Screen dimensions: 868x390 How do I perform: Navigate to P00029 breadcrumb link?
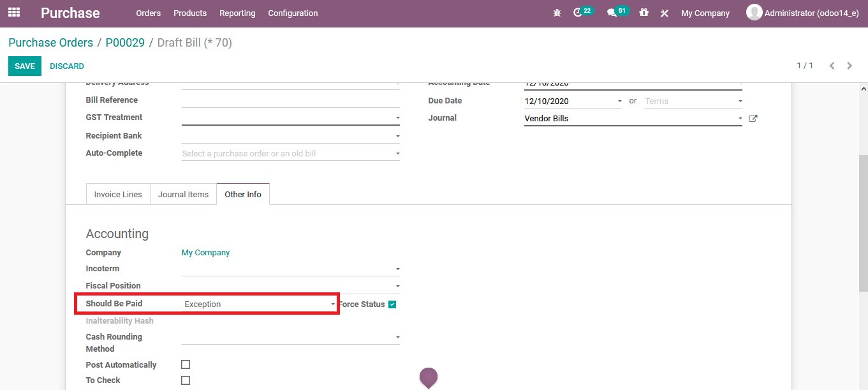coord(125,43)
